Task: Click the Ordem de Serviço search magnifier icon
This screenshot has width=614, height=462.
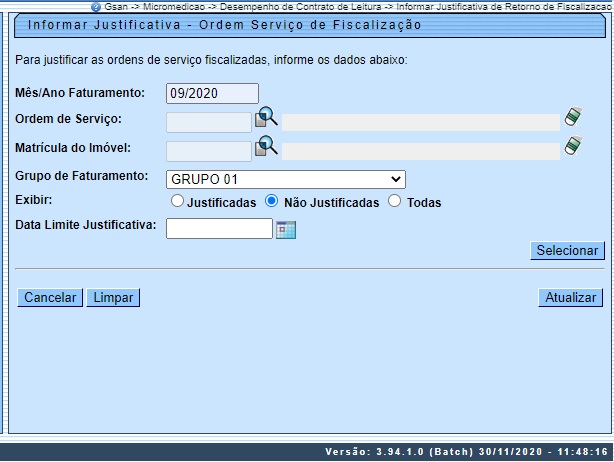Action: pyautogui.click(x=265, y=121)
